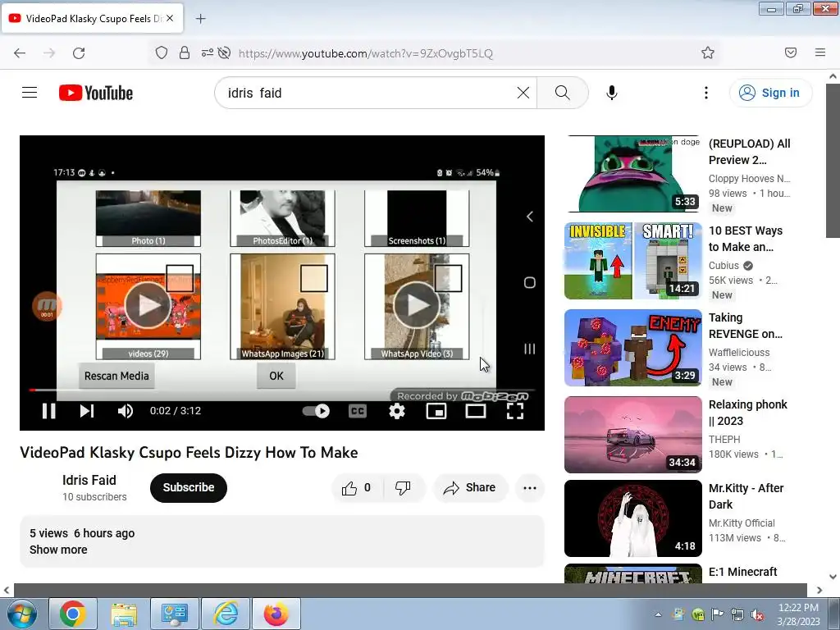840x630 pixels.
Task: Open YouTube settings three-dot menu
Action: [x=706, y=93]
